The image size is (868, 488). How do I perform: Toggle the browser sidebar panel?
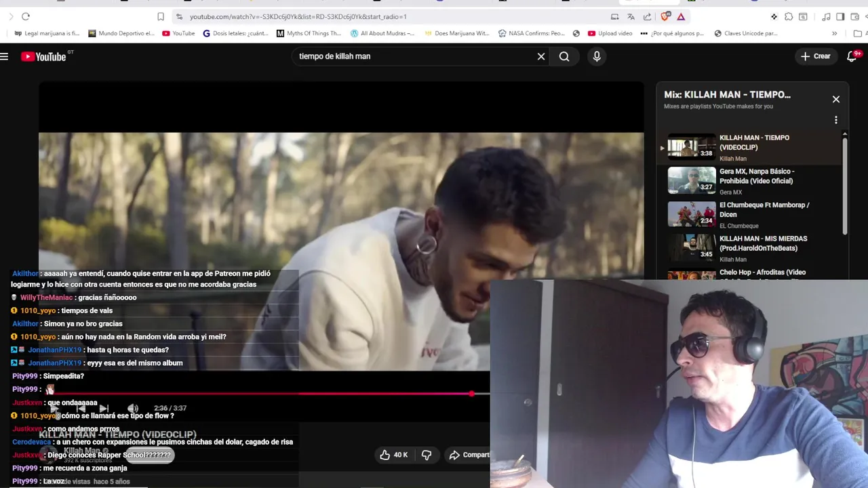click(x=840, y=16)
